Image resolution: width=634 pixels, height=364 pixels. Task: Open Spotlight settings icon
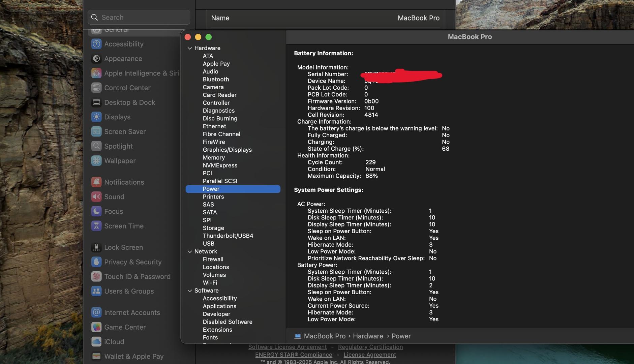click(96, 146)
